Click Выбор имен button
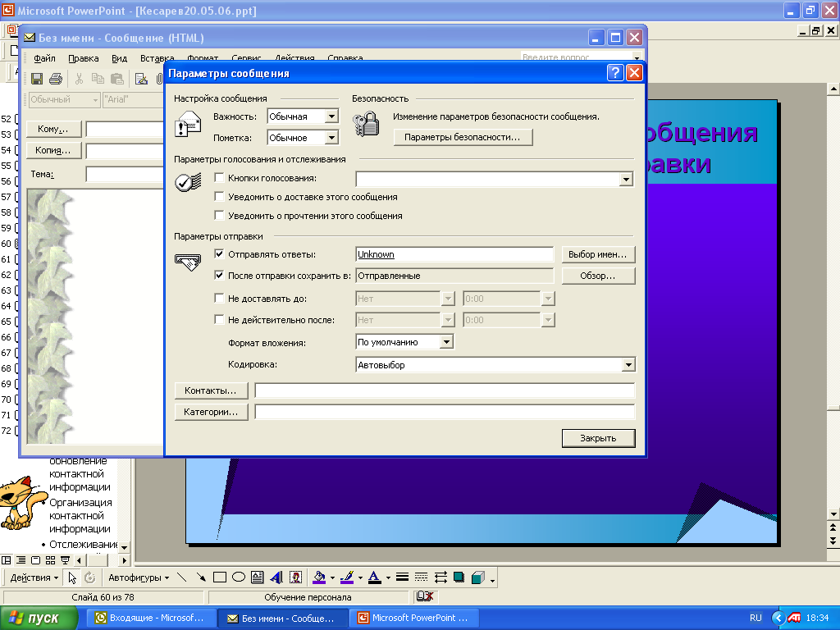Image resolution: width=840 pixels, height=630 pixels. (x=598, y=254)
